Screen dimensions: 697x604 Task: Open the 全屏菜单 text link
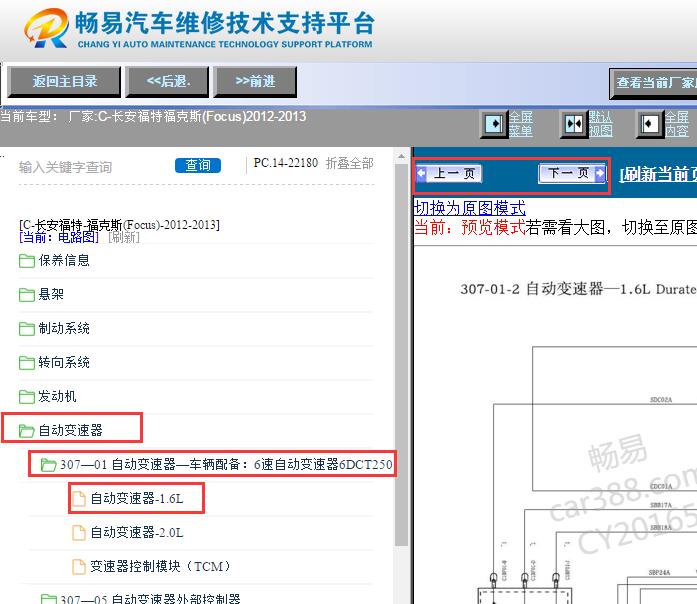[521, 124]
